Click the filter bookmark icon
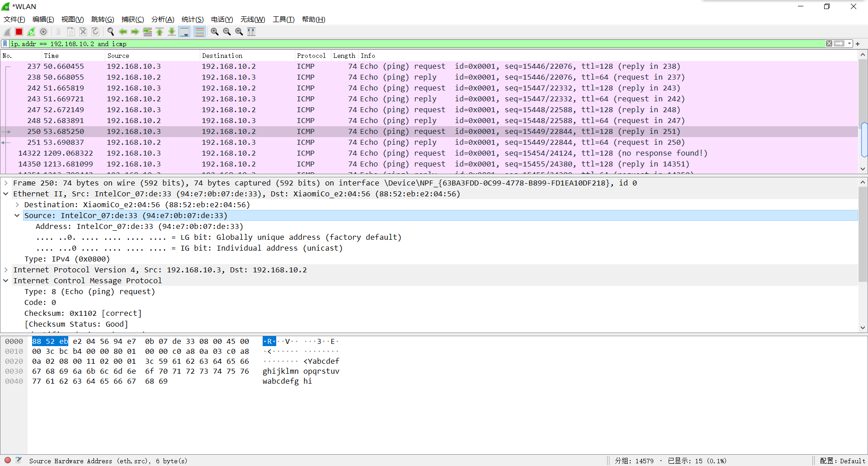Screen dimensions: 868x466 (5, 43)
